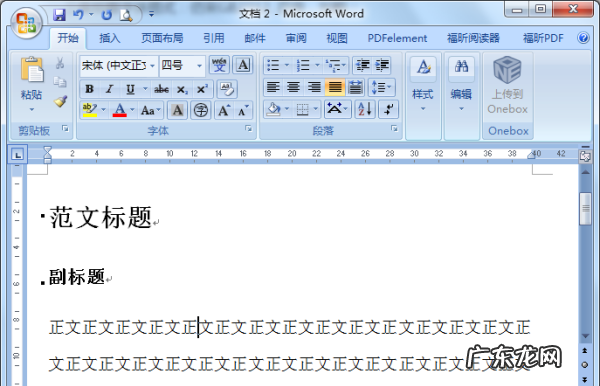Apply yellow text highlight color
The height and width of the screenshot is (386, 600).
point(90,111)
